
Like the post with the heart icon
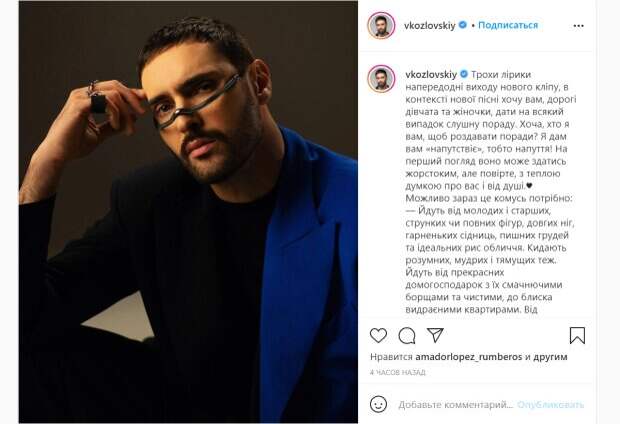tap(378, 335)
